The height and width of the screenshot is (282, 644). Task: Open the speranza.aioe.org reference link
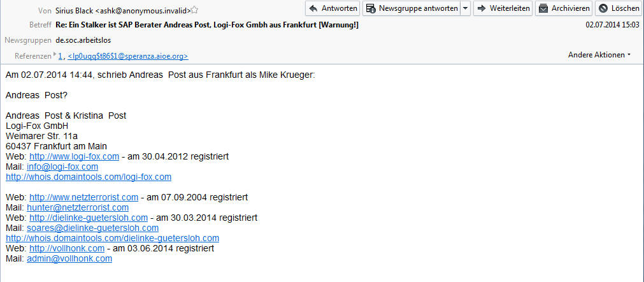128,56
